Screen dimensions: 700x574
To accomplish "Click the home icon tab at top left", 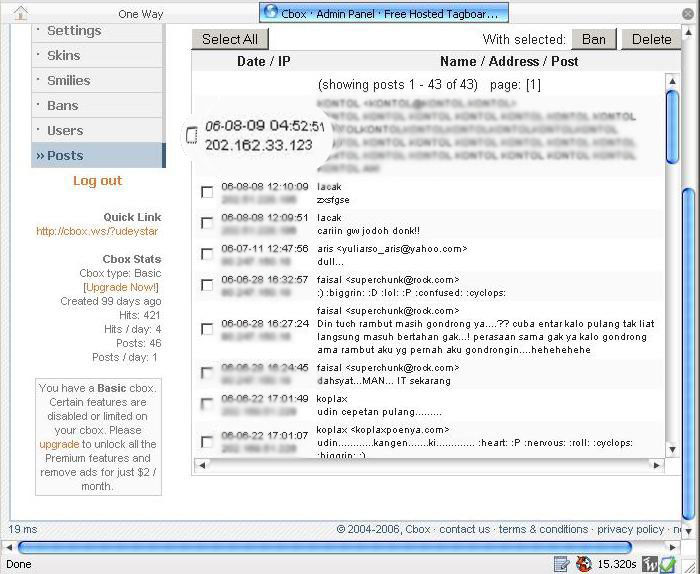I will [x=21, y=13].
